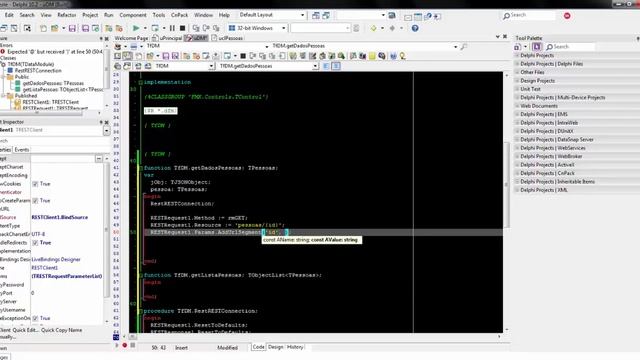
Task: Switch to the History view tab
Action: click(x=295, y=347)
